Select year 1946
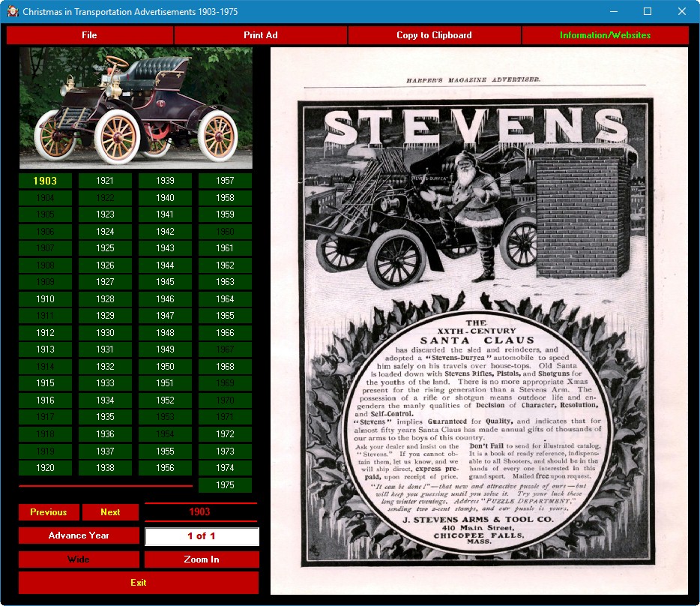Screen dimensions: 700x606 [165, 299]
